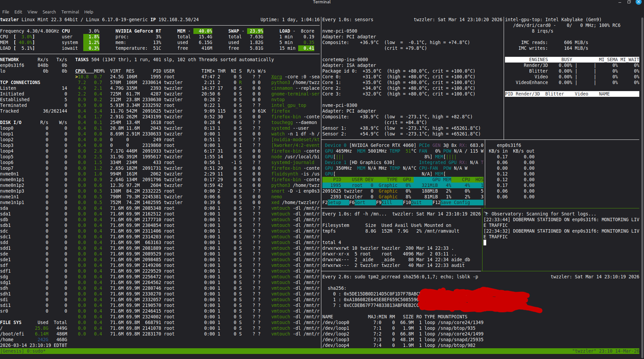Screen dimensions: 644x359
Task: Click the Observatory scanning for Snort logs line
Action: 541,214
